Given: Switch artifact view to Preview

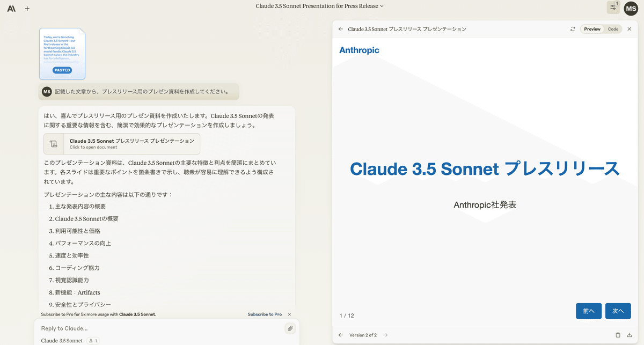Looking at the screenshot, I should [x=592, y=29].
